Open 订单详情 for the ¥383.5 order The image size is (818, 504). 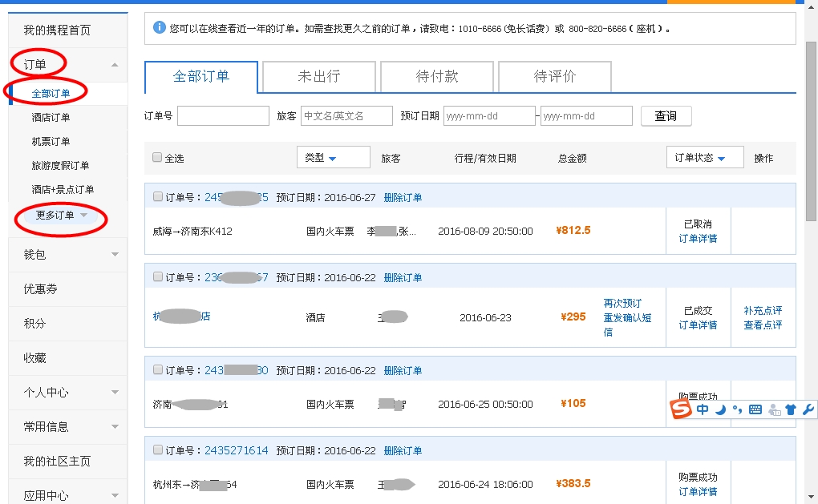pyautogui.click(x=698, y=491)
